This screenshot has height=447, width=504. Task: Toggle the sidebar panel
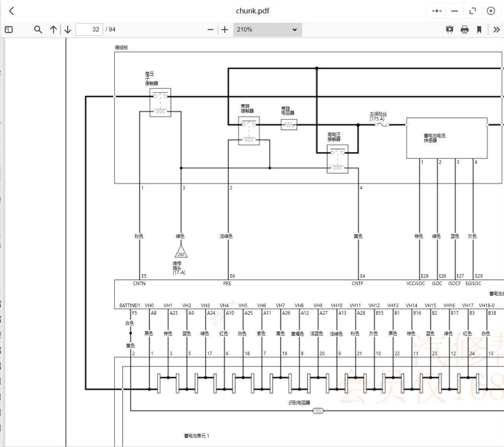coord(9,30)
